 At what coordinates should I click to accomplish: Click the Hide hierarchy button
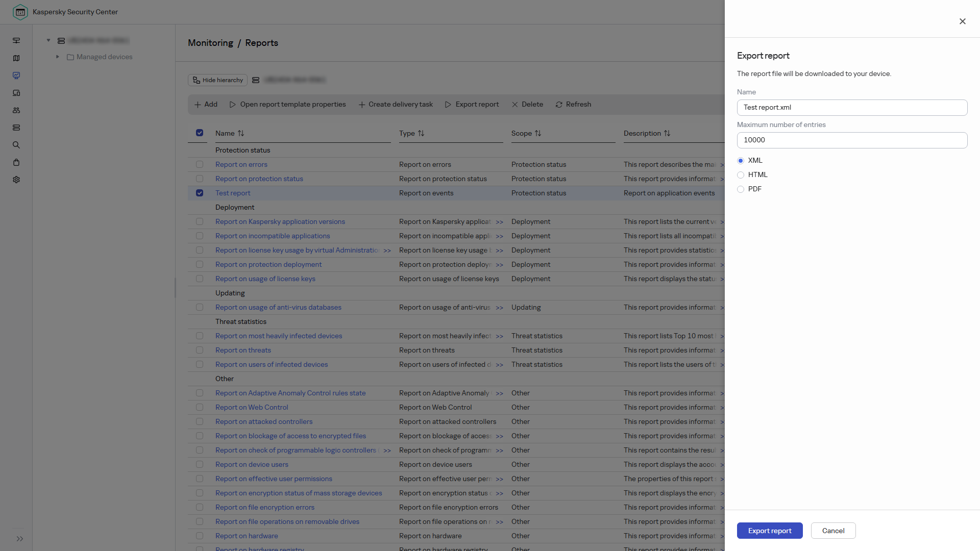click(x=218, y=80)
